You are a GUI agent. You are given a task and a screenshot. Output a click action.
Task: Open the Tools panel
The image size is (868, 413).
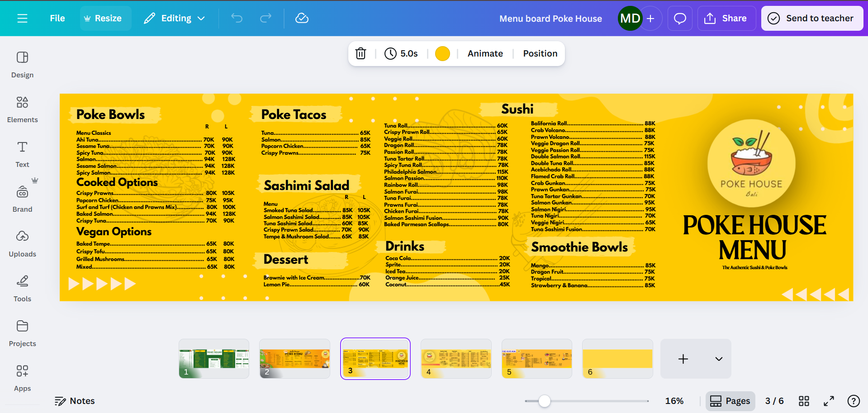tap(22, 289)
